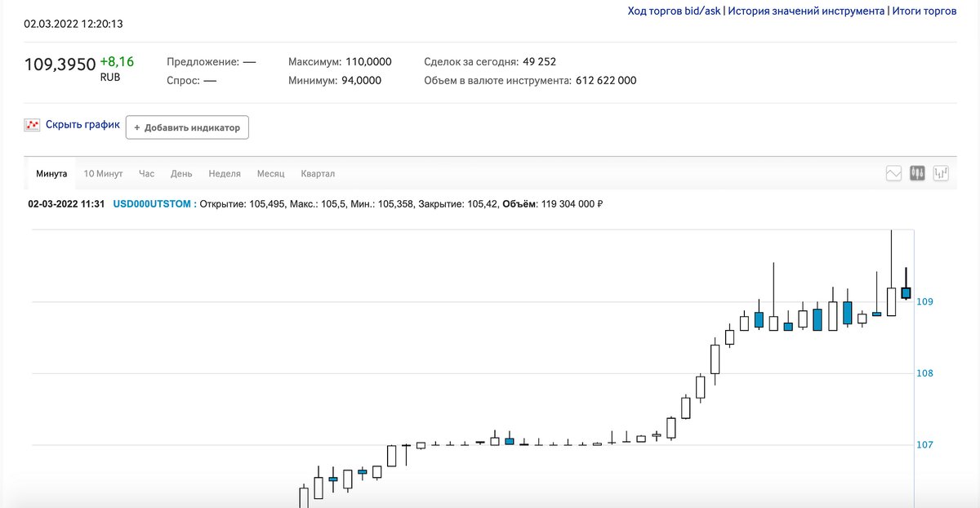
Task: Select the 'Минута' timeframe tab
Action: pos(51,174)
